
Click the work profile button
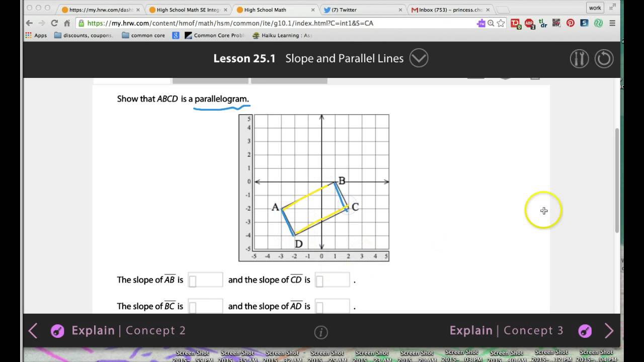point(595,8)
